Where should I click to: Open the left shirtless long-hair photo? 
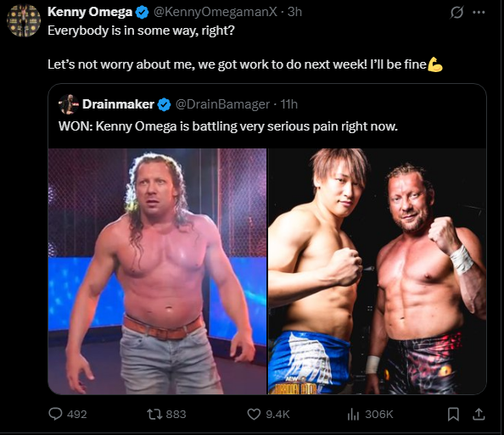tap(157, 271)
